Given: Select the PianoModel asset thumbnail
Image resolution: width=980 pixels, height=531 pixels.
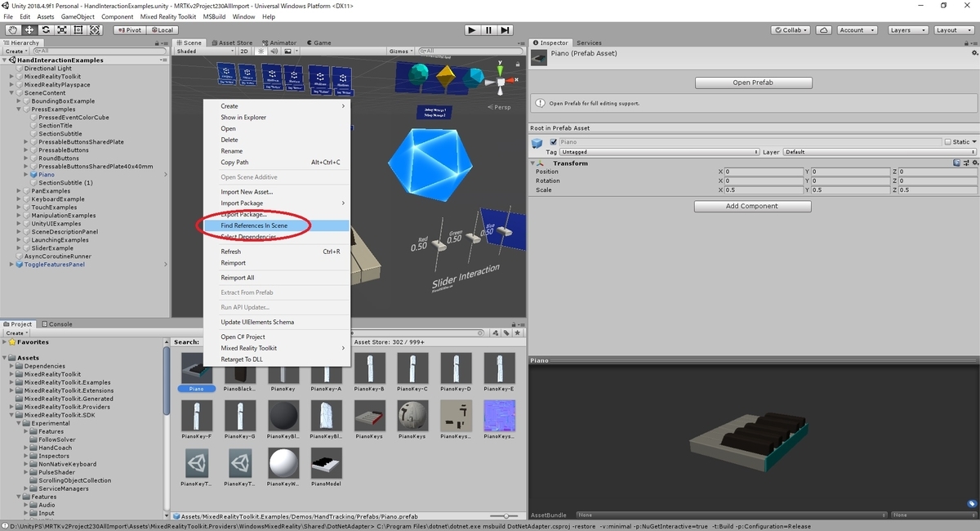Looking at the screenshot, I should tap(327, 463).
